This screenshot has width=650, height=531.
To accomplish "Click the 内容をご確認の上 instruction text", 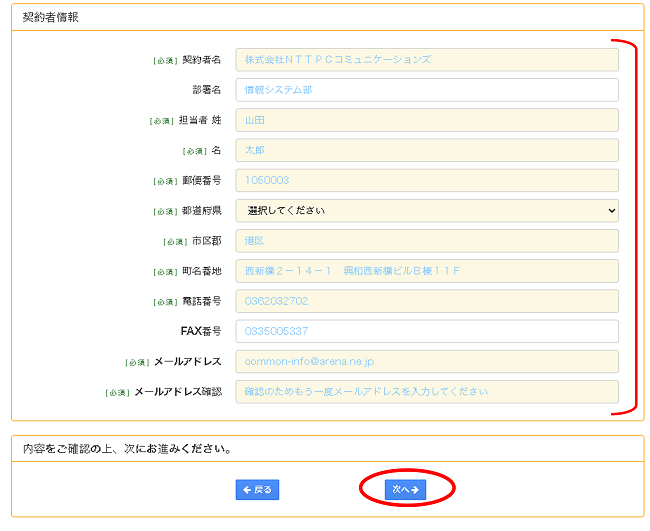I will 128,449.
